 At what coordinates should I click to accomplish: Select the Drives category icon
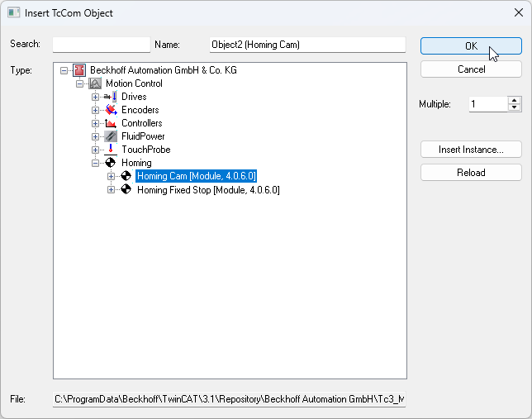tap(111, 97)
